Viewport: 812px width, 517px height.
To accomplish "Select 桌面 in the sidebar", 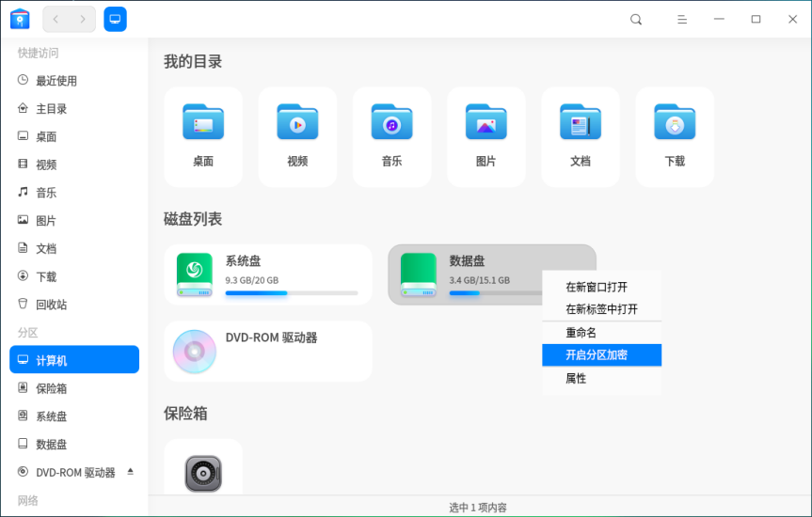I will 74,136.
